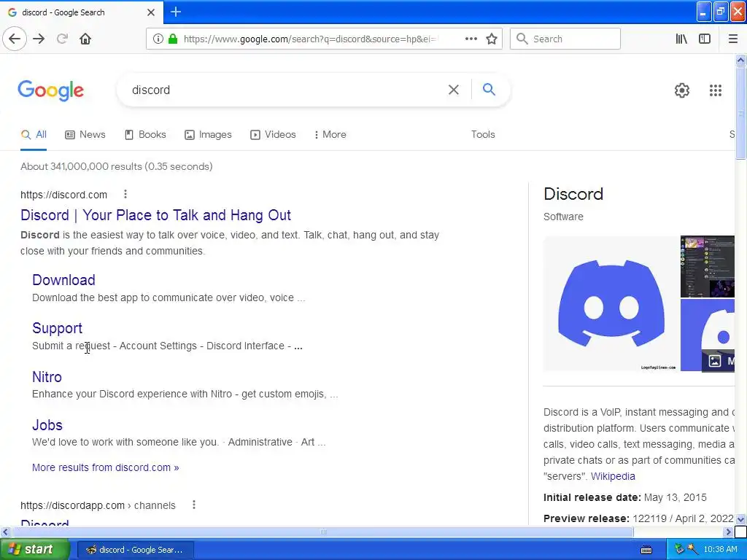Toggle the sidebar view icon
The width and height of the screenshot is (747, 560).
tap(705, 39)
